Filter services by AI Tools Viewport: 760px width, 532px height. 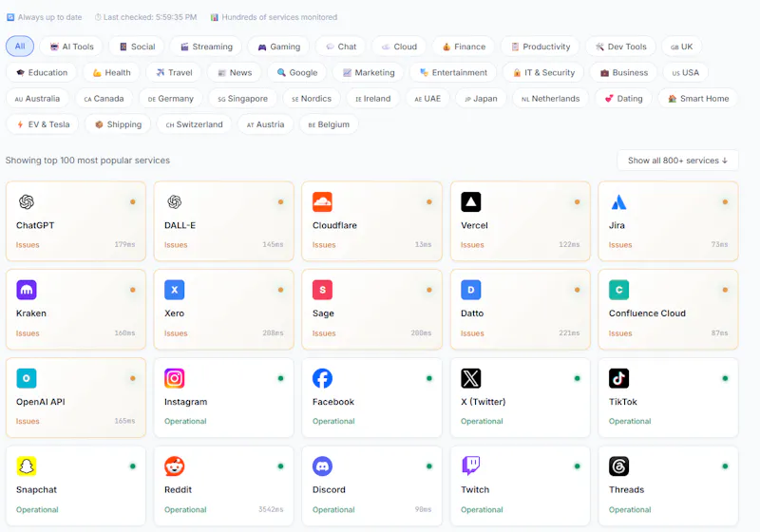click(71, 47)
